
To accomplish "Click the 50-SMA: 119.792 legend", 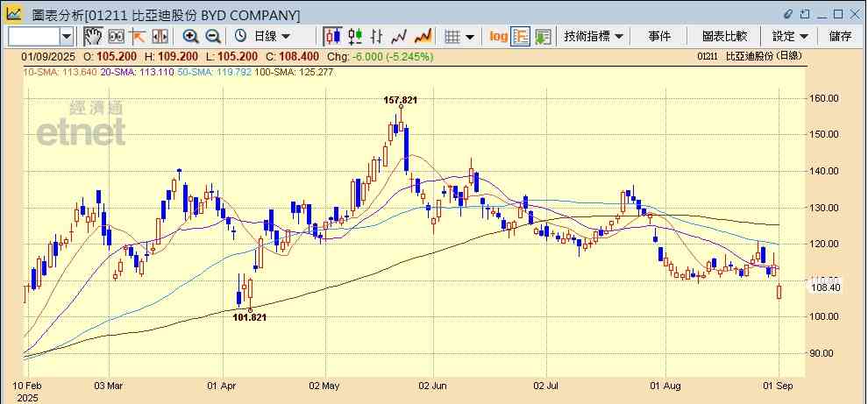I will 215,71.
